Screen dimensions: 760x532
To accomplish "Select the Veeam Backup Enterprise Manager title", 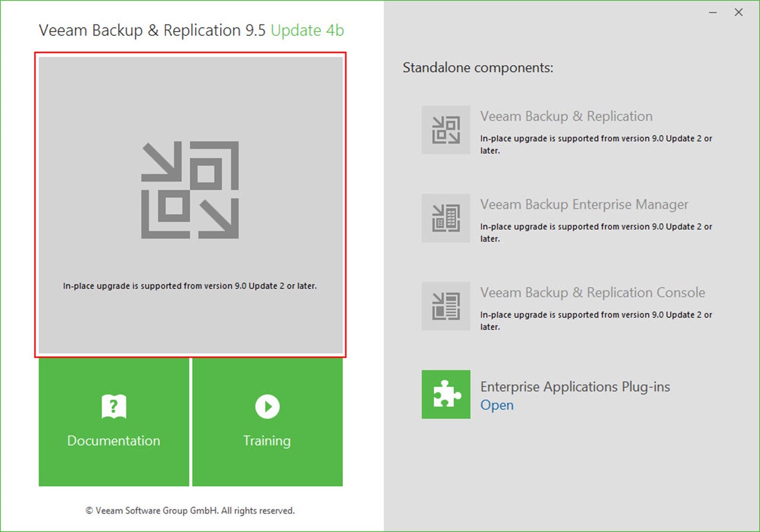I will pos(584,204).
